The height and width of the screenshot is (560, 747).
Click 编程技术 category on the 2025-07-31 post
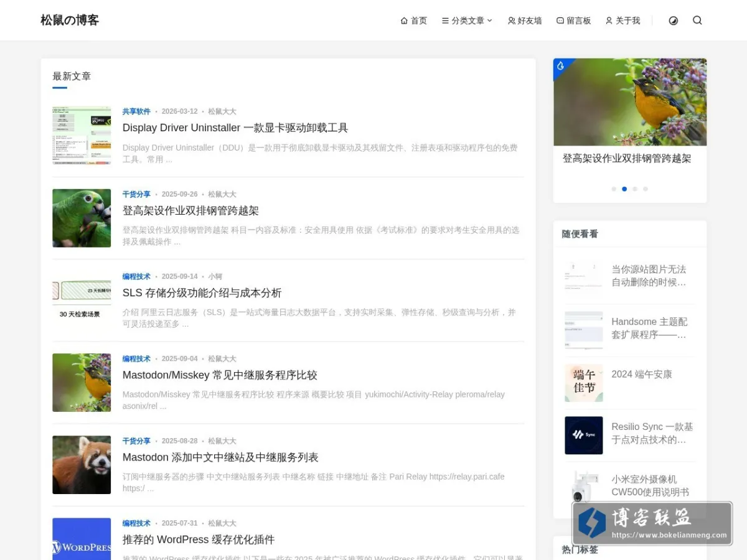coord(136,523)
